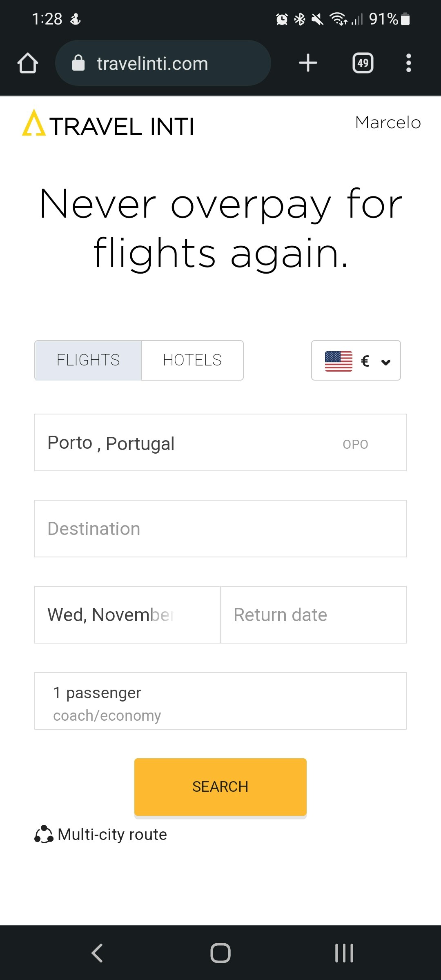Tap the Android recent apps button

pos(344,953)
